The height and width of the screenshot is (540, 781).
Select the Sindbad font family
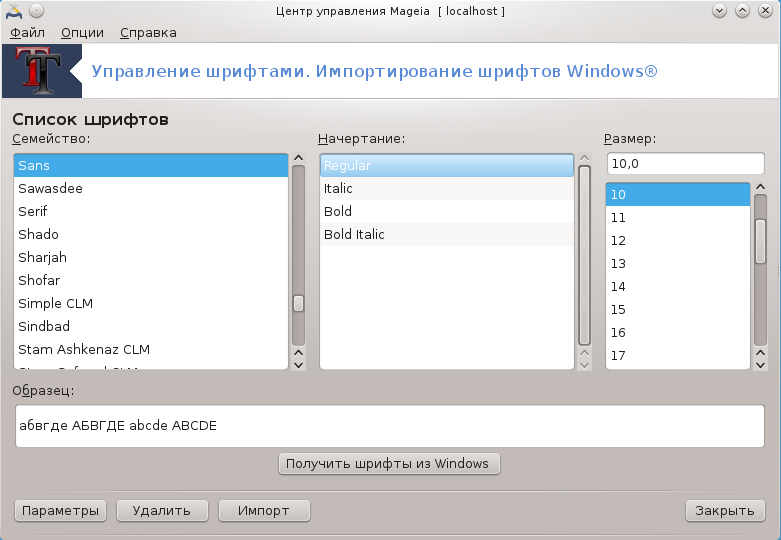pyautogui.click(x=151, y=326)
